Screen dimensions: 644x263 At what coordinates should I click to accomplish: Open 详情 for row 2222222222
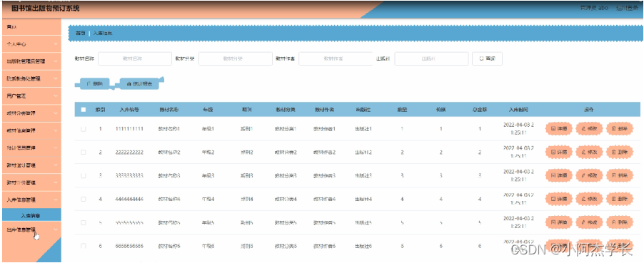click(559, 153)
